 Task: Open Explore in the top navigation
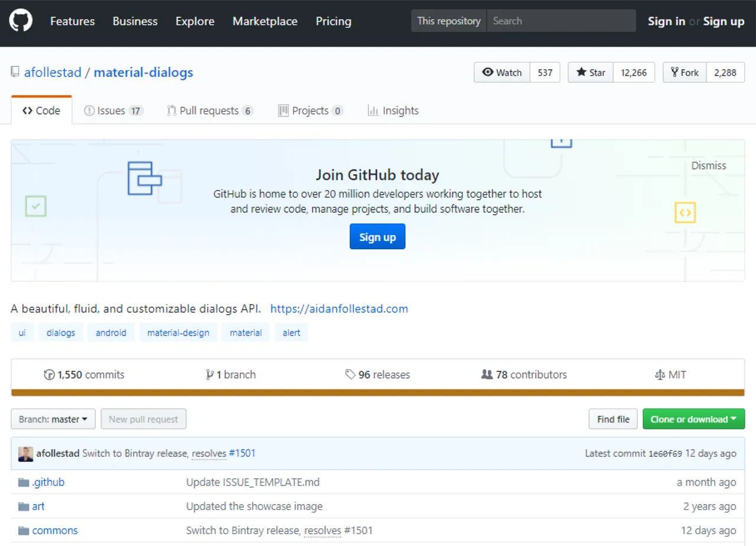coord(195,21)
